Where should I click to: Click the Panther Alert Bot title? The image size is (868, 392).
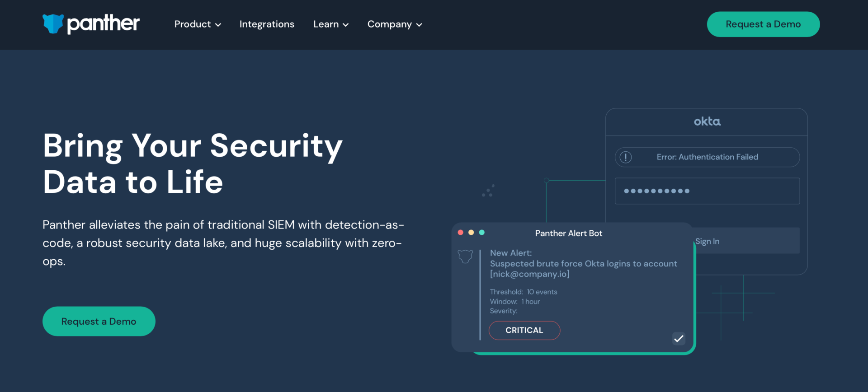pyautogui.click(x=568, y=233)
